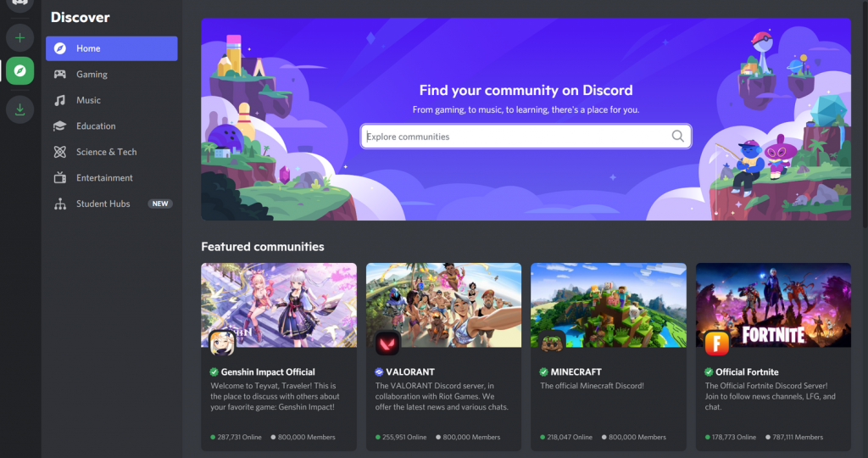The height and width of the screenshot is (458, 868).
Task: Click the atom icon for Science & Tech
Action: [60, 152]
